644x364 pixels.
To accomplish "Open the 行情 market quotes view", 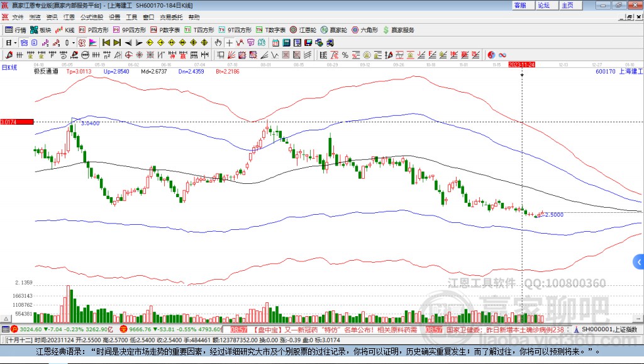I will coord(16,30).
